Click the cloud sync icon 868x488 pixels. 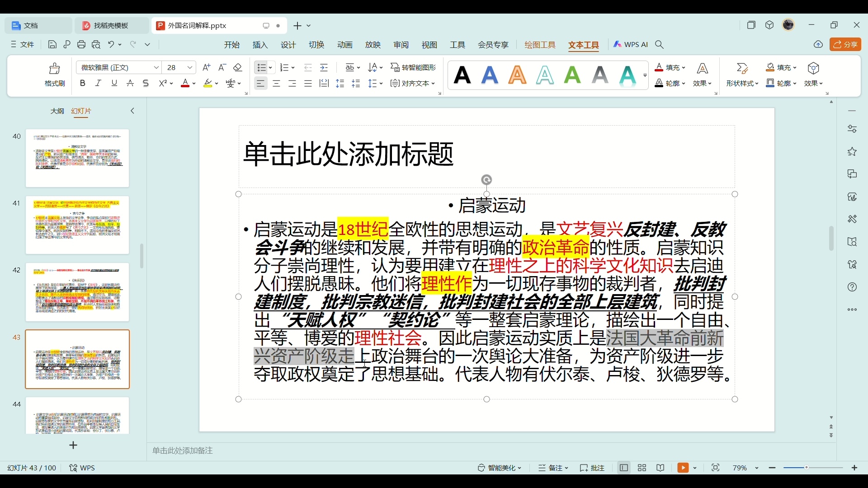pyautogui.click(x=819, y=44)
